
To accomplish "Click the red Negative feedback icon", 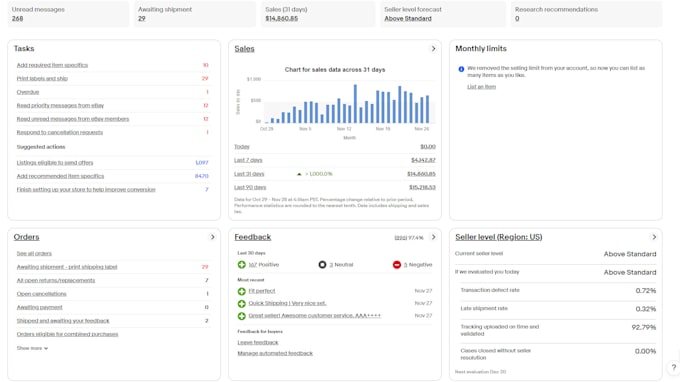I will coord(397,264).
